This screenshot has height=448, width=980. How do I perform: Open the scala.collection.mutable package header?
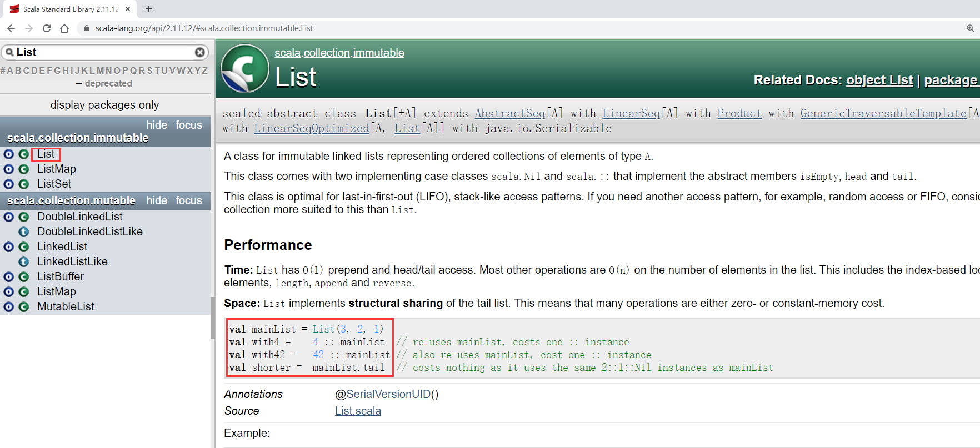click(x=71, y=200)
